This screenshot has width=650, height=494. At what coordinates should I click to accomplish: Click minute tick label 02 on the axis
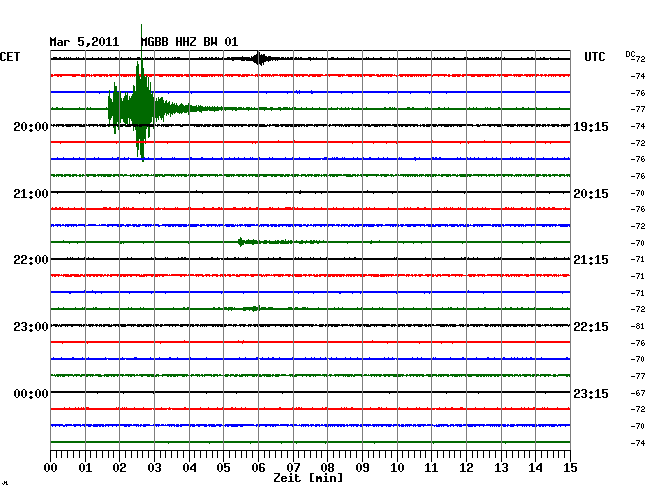[119, 467]
